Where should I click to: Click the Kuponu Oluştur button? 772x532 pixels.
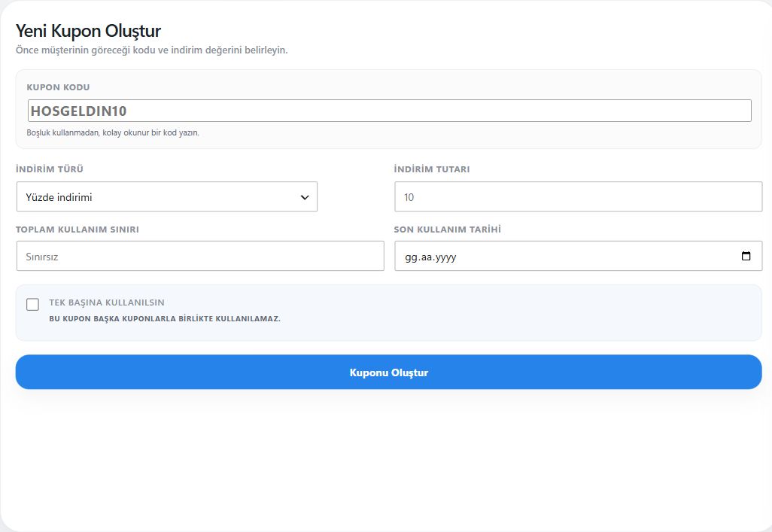tap(388, 372)
